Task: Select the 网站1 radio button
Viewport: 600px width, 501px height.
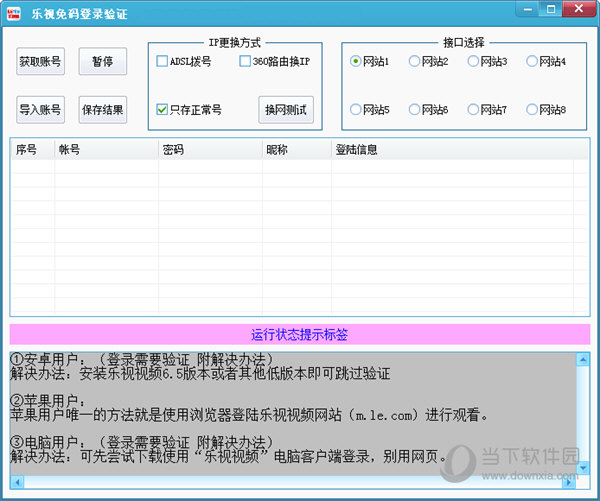Action: [356, 62]
